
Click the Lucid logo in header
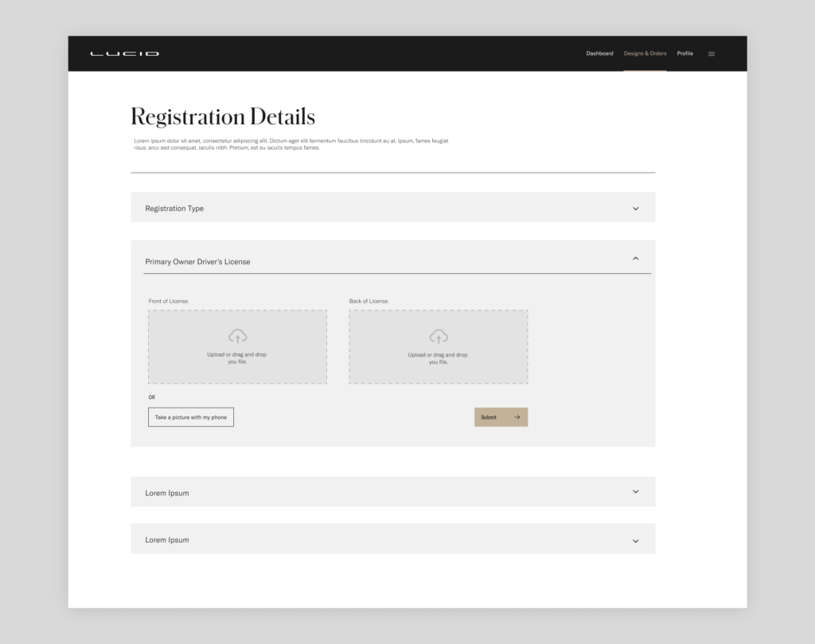[124, 54]
